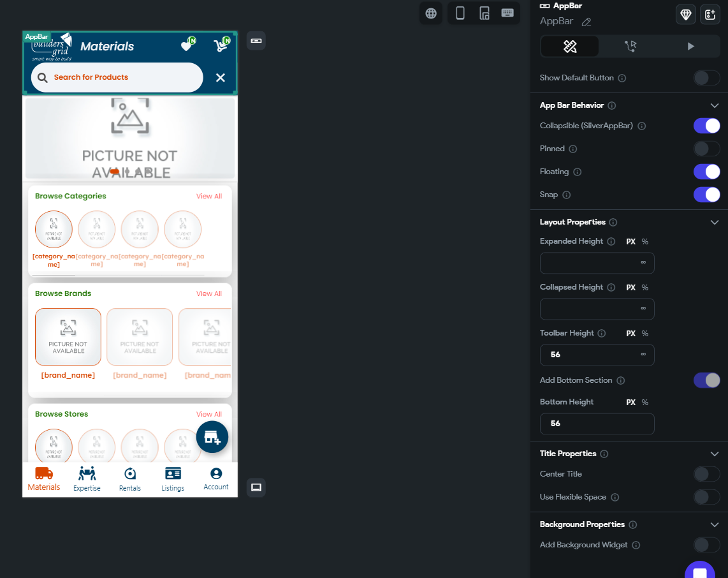Switch to mobile phone preview mode
The height and width of the screenshot is (578, 728).
pyautogui.click(x=460, y=13)
